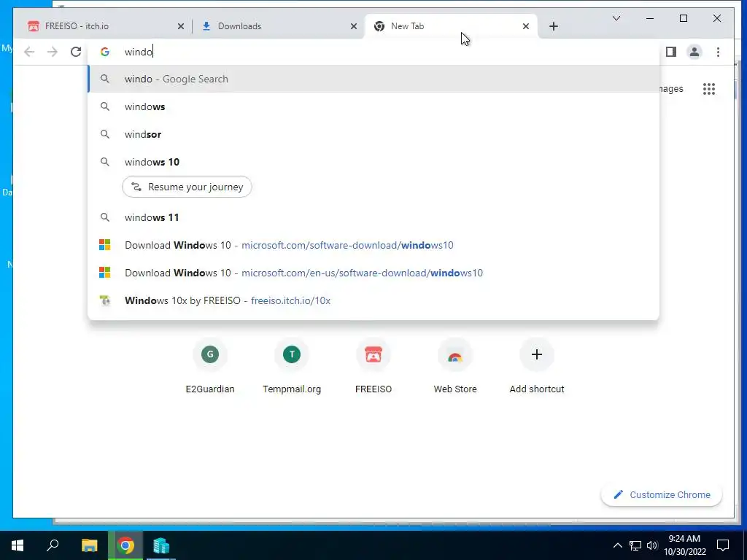Expand the tab search chevron

pos(616,18)
